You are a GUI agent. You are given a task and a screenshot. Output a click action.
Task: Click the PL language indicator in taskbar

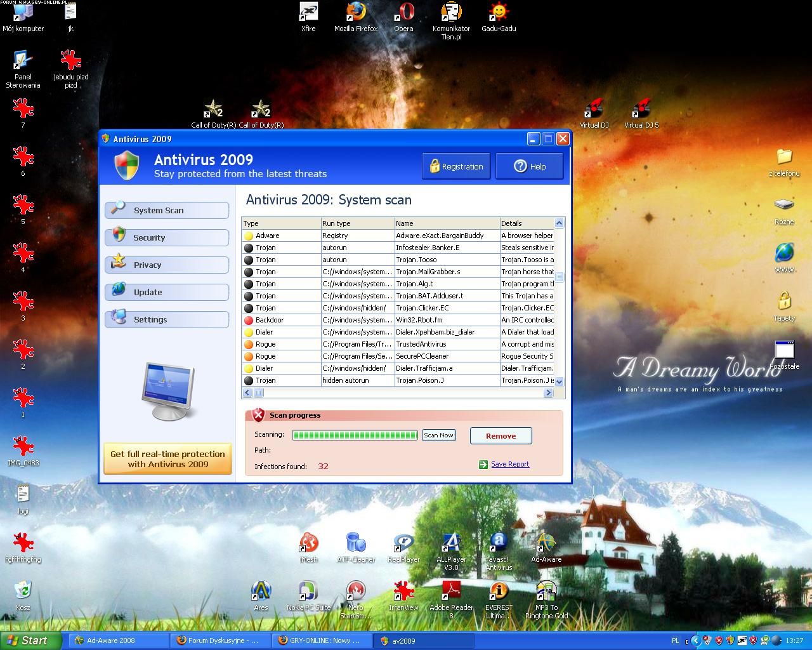[x=675, y=640]
